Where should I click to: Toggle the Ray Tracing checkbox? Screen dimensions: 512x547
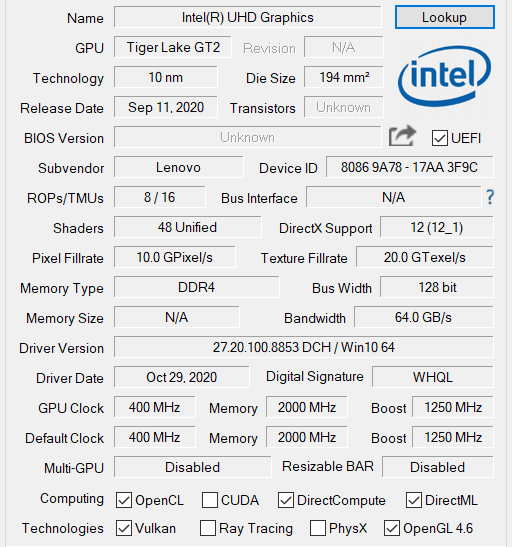click(x=208, y=528)
